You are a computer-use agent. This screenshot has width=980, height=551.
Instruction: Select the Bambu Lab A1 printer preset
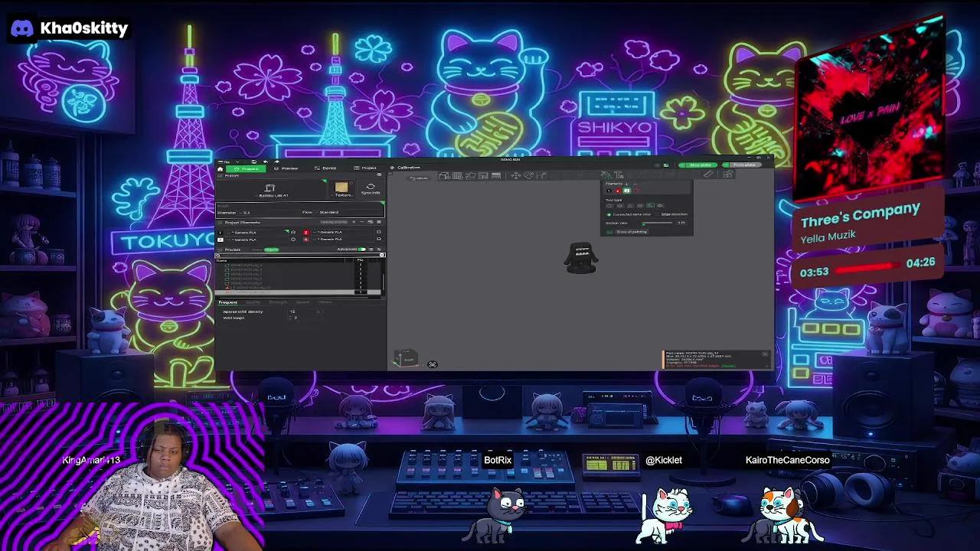pyautogui.click(x=271, y=190)
